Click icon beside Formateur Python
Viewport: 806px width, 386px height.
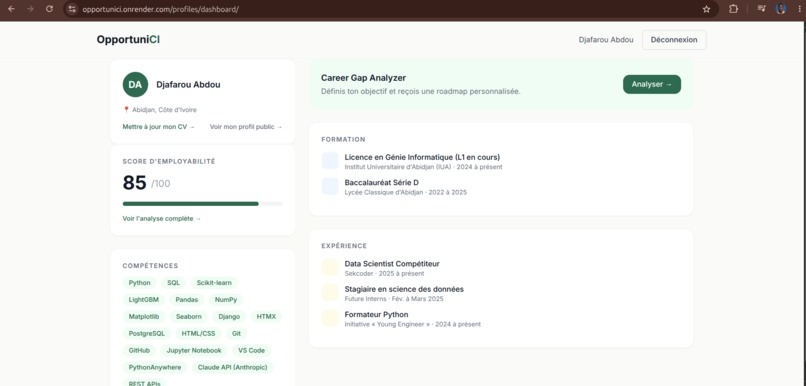pyautogui.click(x=330, y=318)
